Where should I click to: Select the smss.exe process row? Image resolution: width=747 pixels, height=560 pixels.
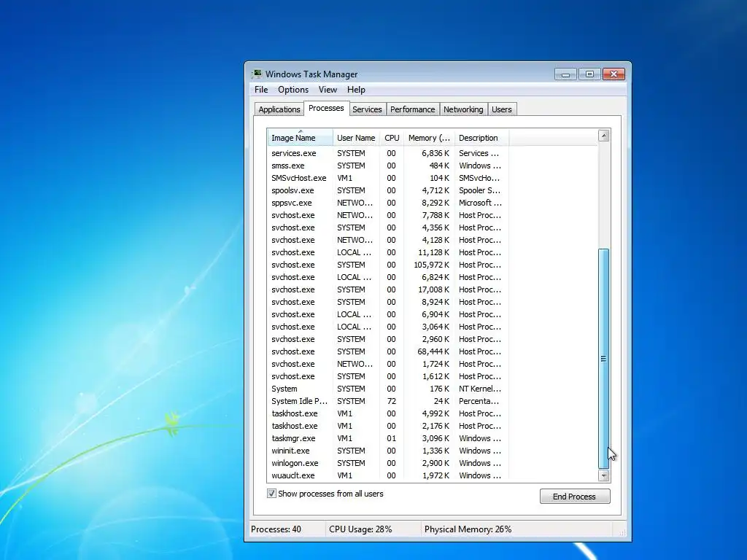click(x=388, y=166)
